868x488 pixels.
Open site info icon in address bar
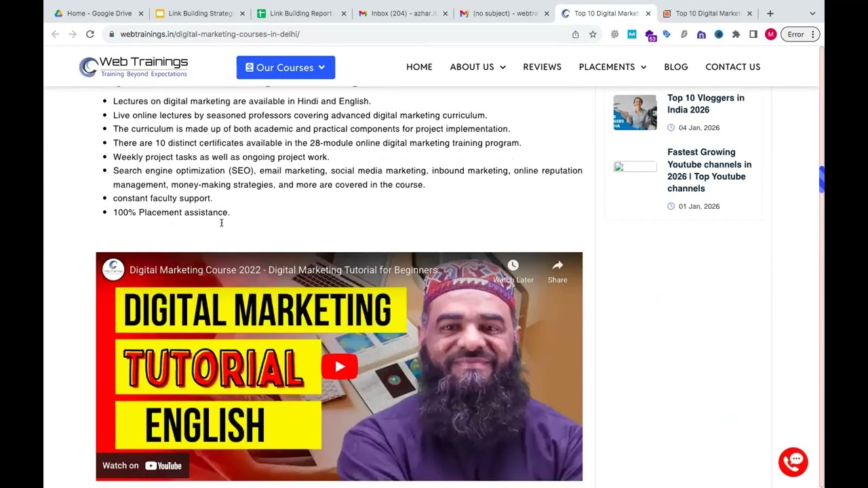click(111, 34)
